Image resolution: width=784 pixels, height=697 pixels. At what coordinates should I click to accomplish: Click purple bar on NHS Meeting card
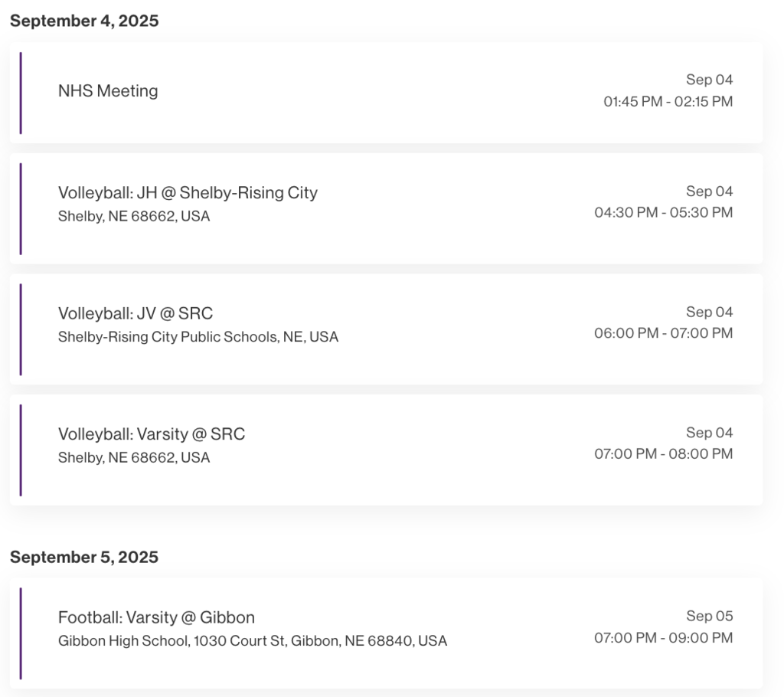tap(21, 93)
